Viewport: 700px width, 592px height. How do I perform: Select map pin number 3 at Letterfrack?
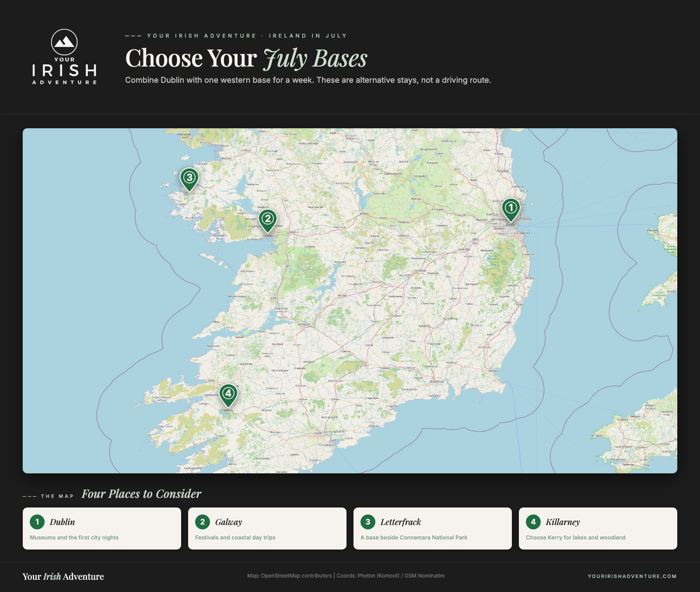point(189,180)
